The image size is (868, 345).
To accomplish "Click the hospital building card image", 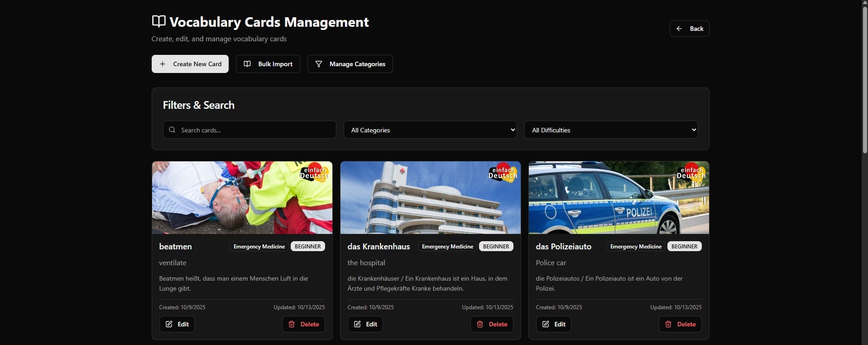I will 430,198.
